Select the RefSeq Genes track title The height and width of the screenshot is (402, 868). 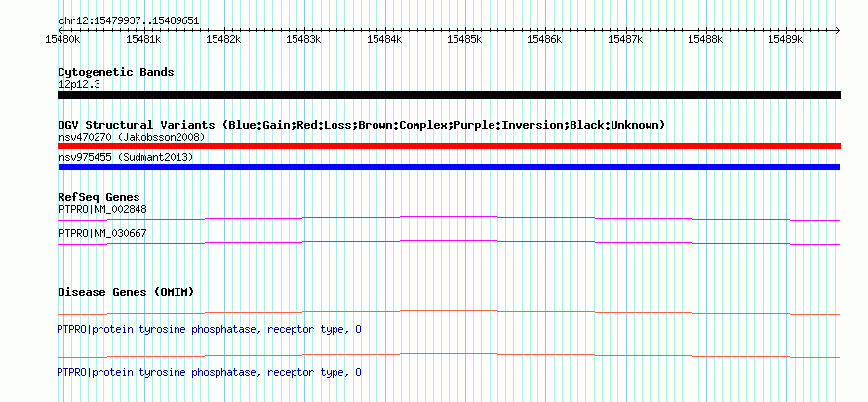pyautogui.click(x=99, y=197)
